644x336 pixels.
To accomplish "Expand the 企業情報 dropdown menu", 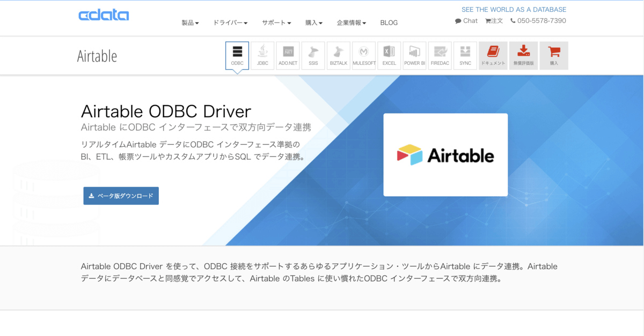I will click(352, 23).
